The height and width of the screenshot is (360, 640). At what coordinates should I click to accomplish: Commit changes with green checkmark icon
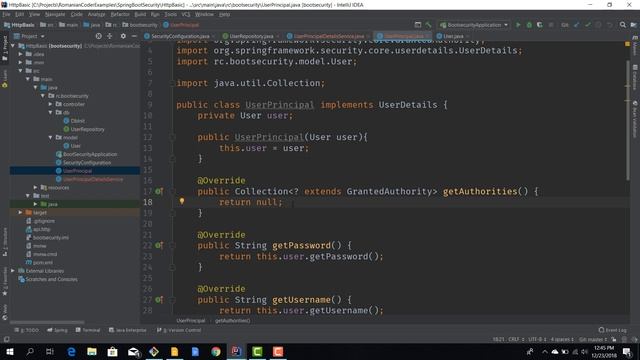(588, 25)
